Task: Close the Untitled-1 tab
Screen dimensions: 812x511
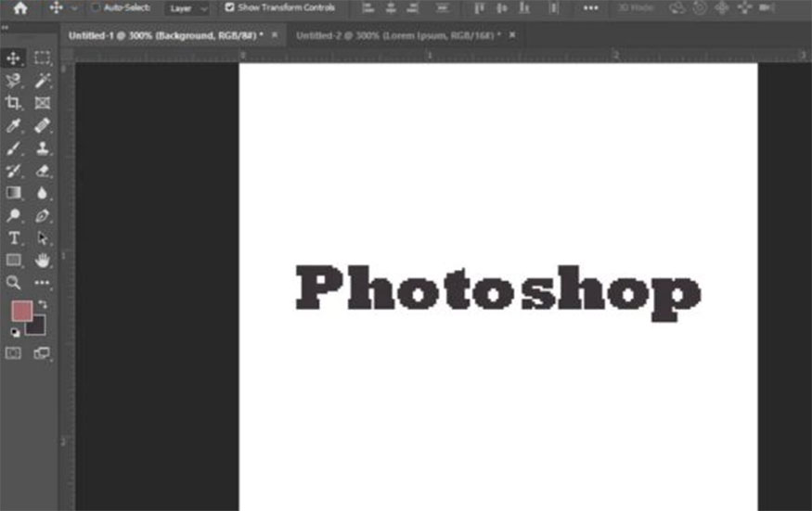Action: [x=275, y=35]
